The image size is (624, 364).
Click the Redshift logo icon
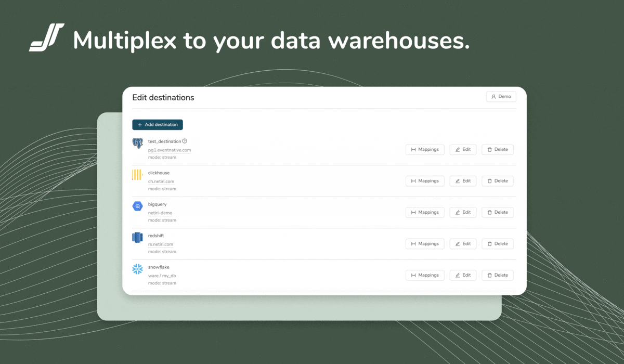[137, 238]
